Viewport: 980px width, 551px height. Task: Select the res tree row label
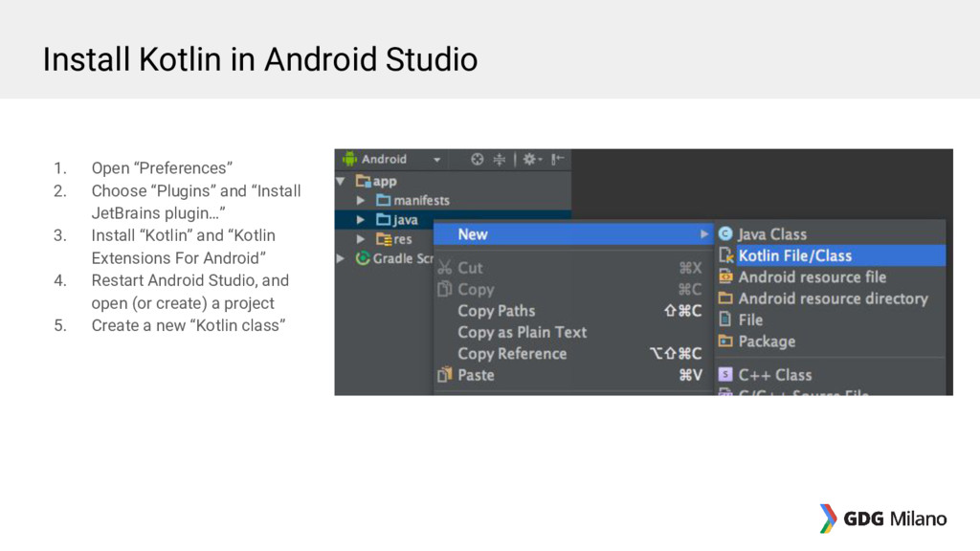[x=403, y=239]
